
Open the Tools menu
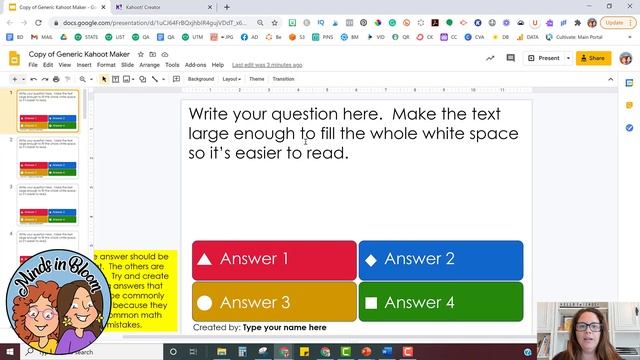coord(172,65)
